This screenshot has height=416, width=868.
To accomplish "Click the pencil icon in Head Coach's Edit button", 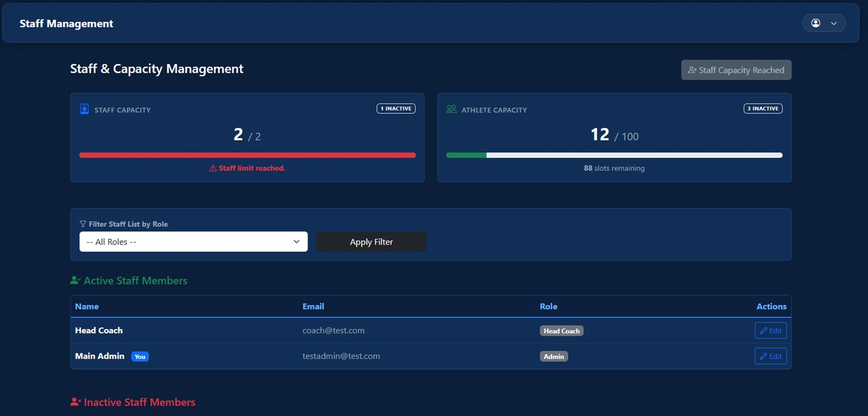I will click(x=764, y=331).
